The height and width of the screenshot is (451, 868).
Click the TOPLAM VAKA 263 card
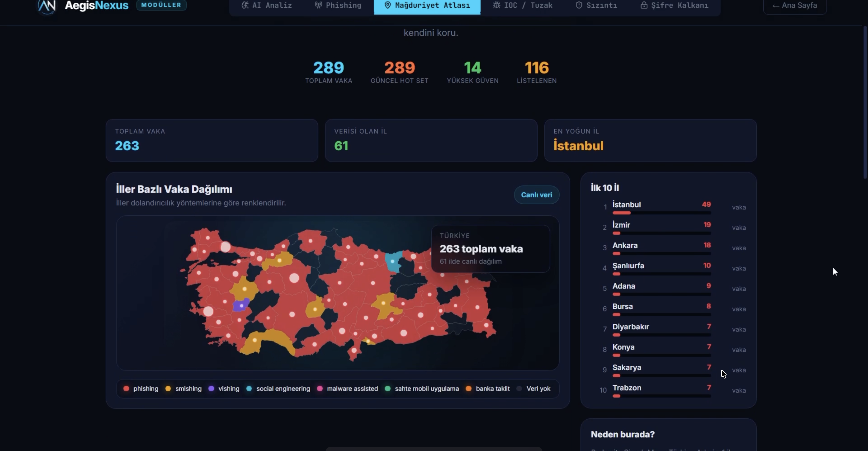coord(212,141)
